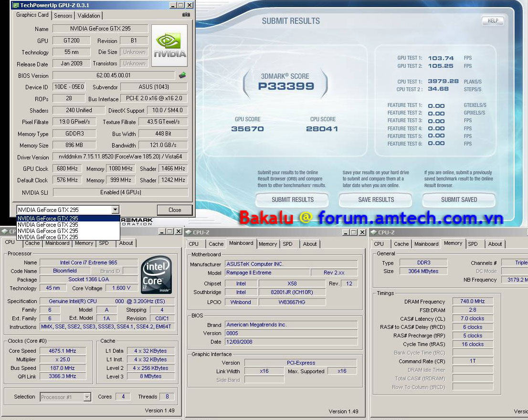
Task: Click the processor name Intel Core i7 Extreme 965
Action: 89,262
